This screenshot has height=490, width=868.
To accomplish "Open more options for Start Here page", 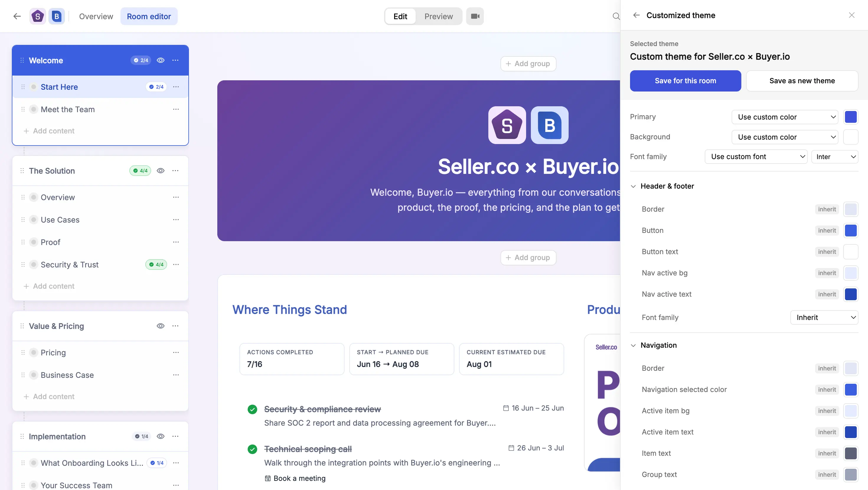I will (176, 87).
